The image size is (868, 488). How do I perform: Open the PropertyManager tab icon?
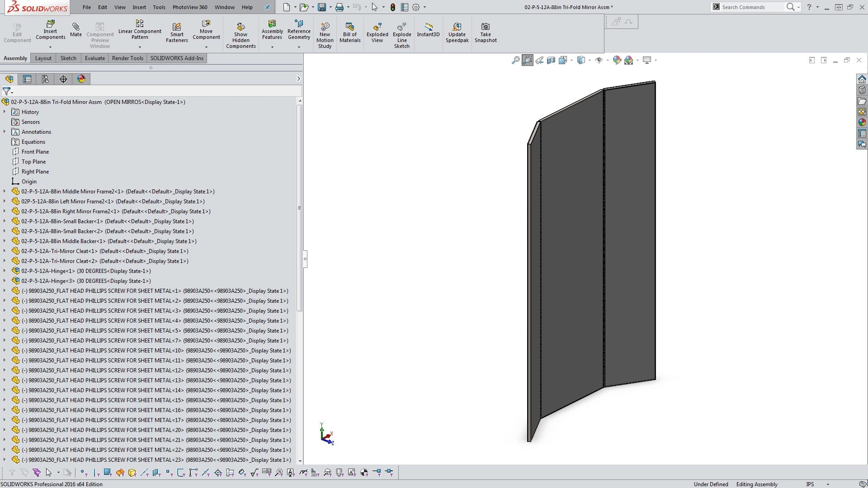pyautogui.click(x=27, y=79)
